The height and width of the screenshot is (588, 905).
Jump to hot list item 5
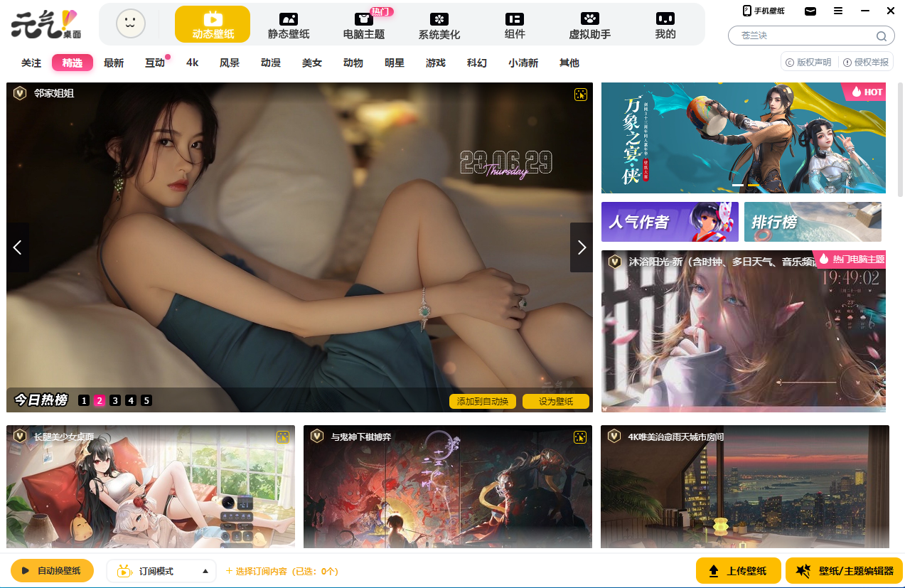coord(146,400)
